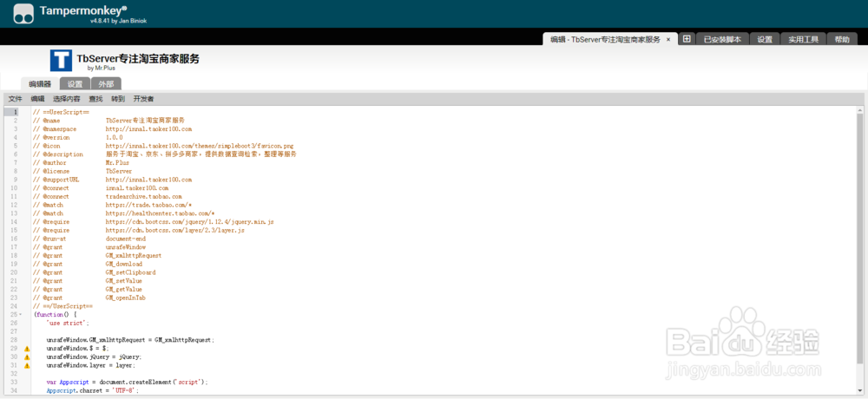The image size is (868, 399).
Task: Switch to 外部 sub-tab
Action: coord(106,84)
